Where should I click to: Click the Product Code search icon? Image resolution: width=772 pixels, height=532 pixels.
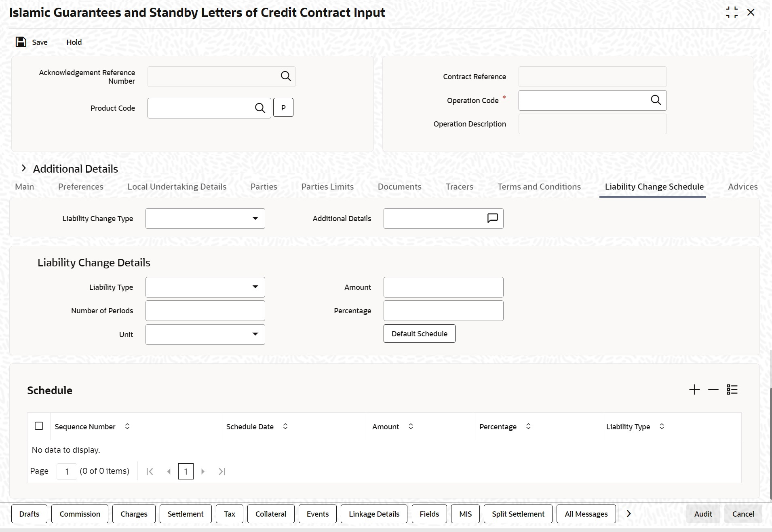(260, 108)
